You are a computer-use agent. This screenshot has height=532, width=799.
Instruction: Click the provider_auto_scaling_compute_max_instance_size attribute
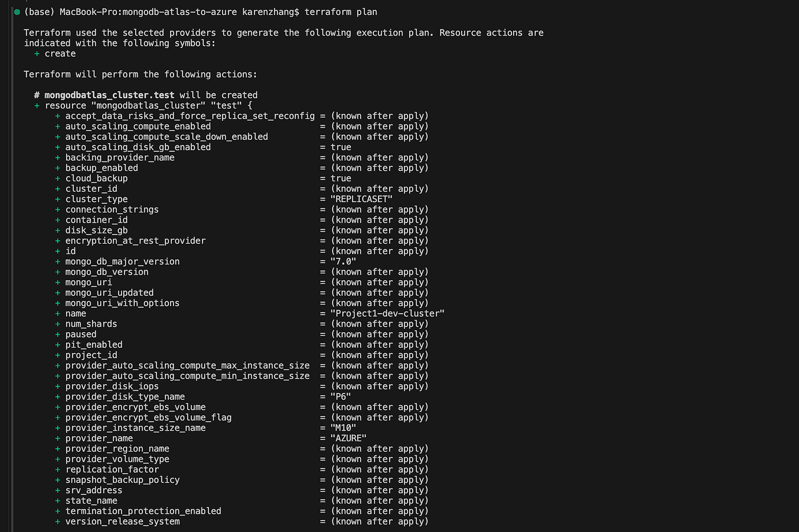click(188, 365)
